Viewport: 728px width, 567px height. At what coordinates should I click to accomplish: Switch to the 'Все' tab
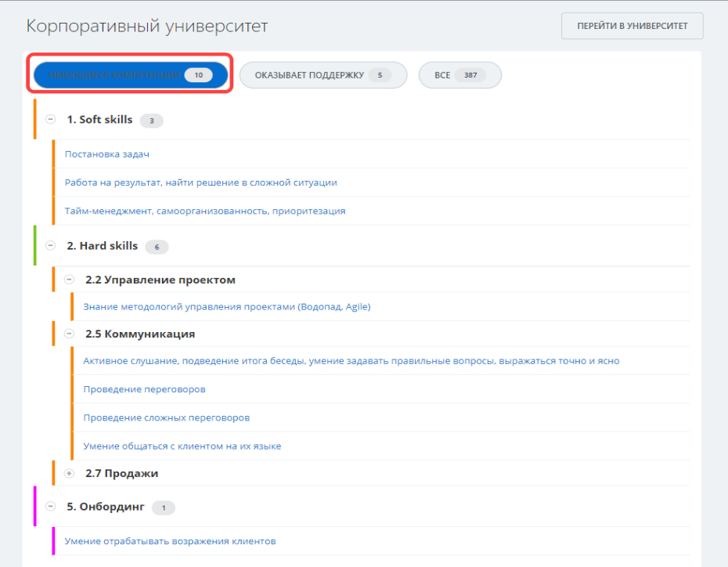pos(460,74)
